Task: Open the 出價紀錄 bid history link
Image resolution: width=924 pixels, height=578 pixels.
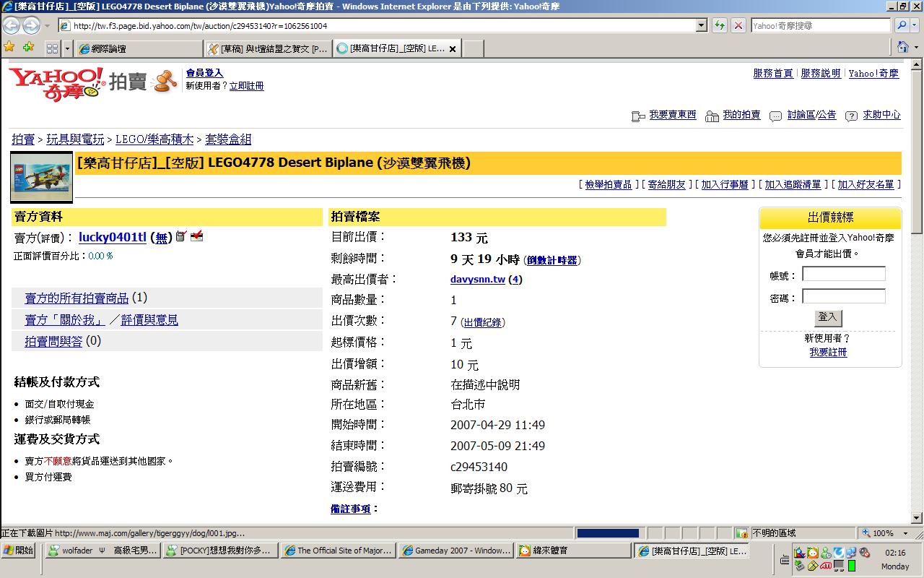Action: pos(482,322)
